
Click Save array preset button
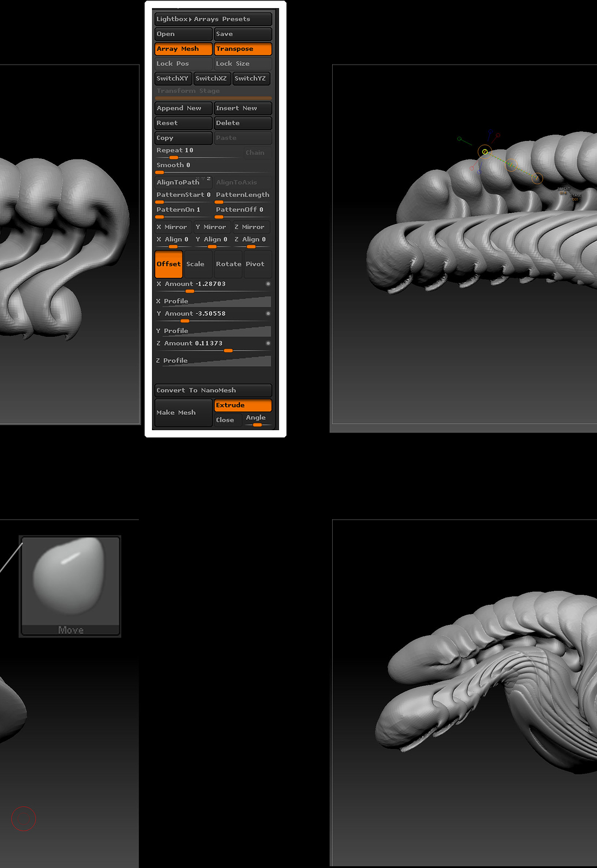tap(243, 34)
